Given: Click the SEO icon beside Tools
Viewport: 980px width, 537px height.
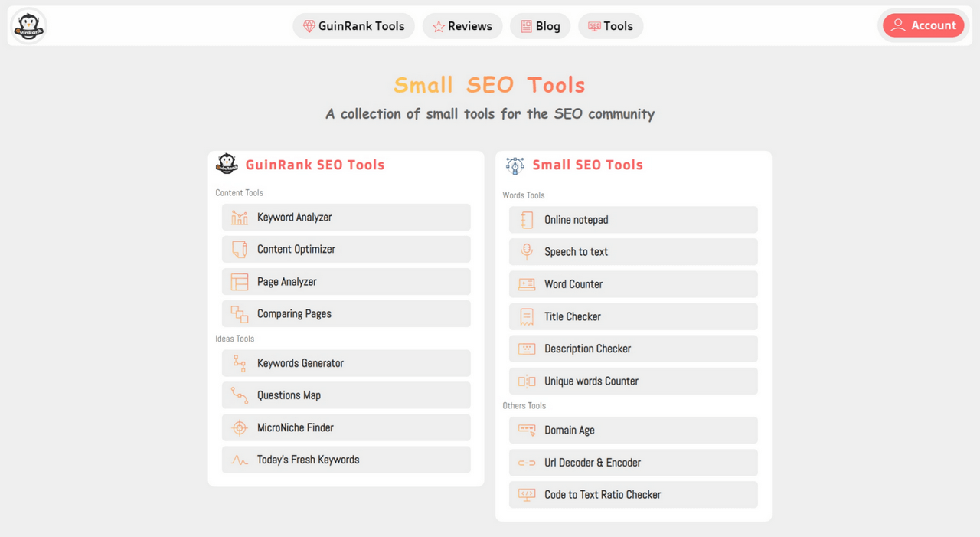Looking at the screenshot, I should pos(594,27).
